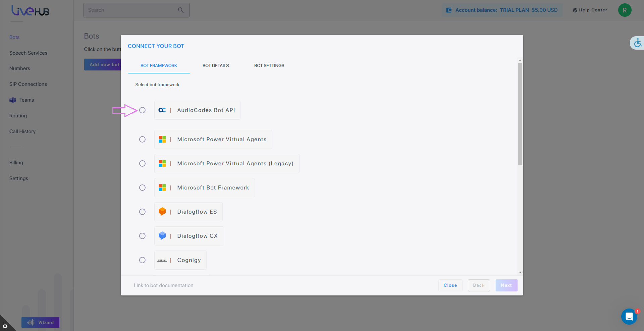Click the Cognigy card label

189,260
